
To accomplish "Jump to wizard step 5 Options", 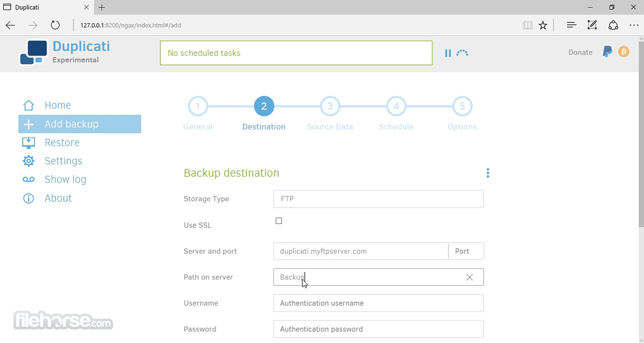I will (x=462, y=107).
